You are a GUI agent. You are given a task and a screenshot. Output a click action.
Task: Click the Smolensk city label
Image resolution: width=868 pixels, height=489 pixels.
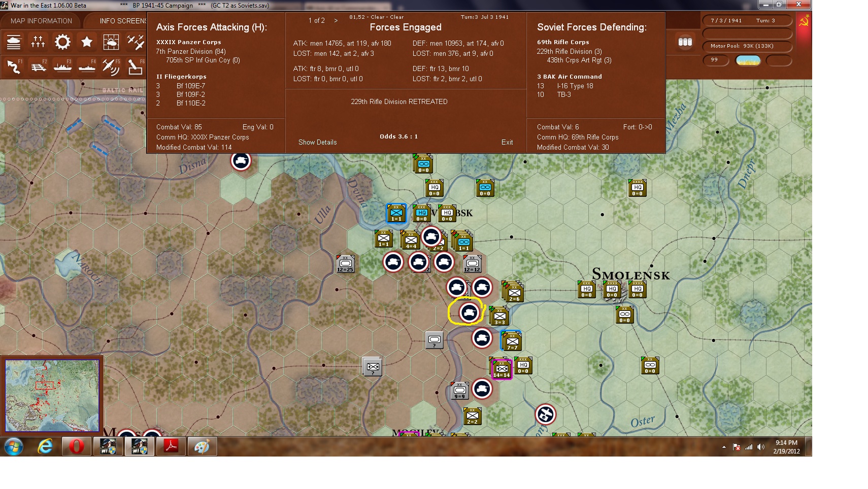point(631,274)
